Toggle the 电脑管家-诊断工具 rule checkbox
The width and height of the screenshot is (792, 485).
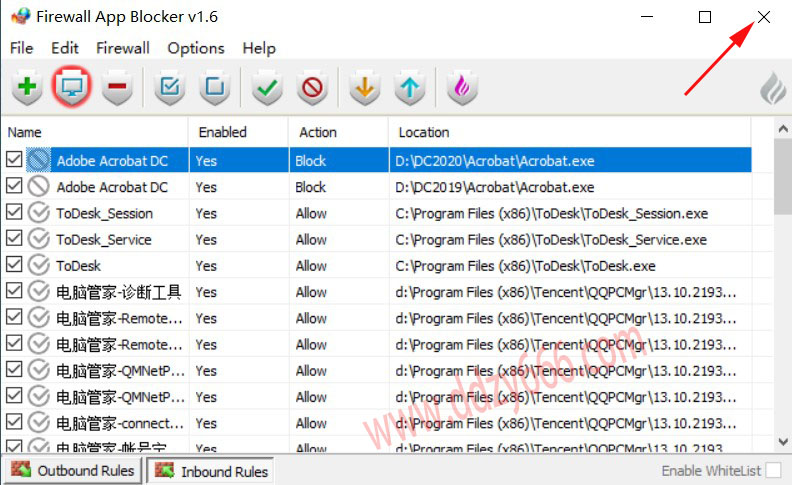tap(14, 290)
